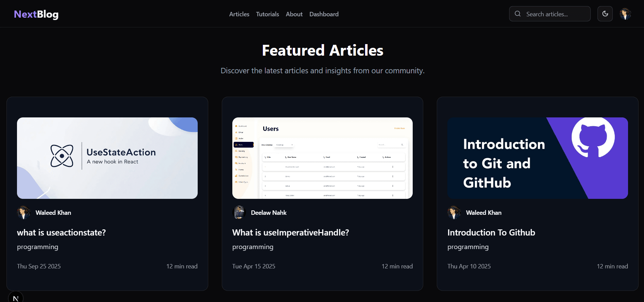The width and height of the screenshot is (644, 302).
Task: Click '12 min read' on Github card
Action: (612, 266)
